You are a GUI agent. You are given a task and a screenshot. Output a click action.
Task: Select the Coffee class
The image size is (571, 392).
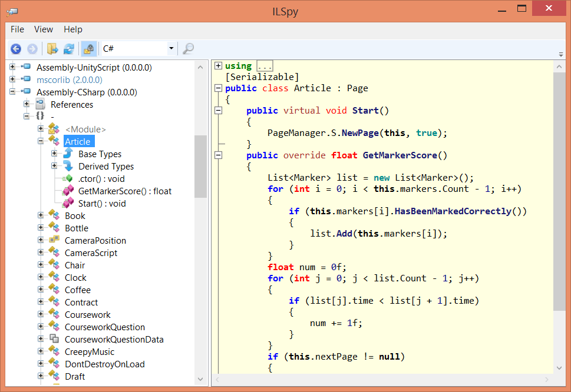click(x=78, y=290)
